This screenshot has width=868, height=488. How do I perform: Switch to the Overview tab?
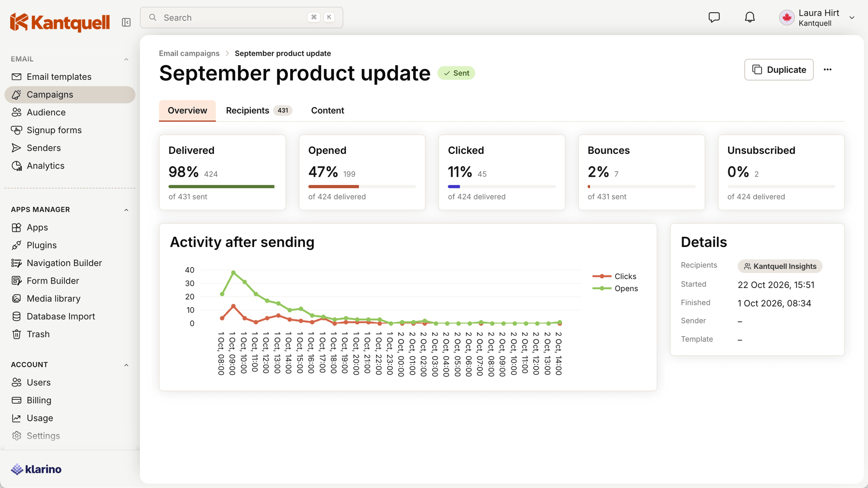click(x=187, y=111)
